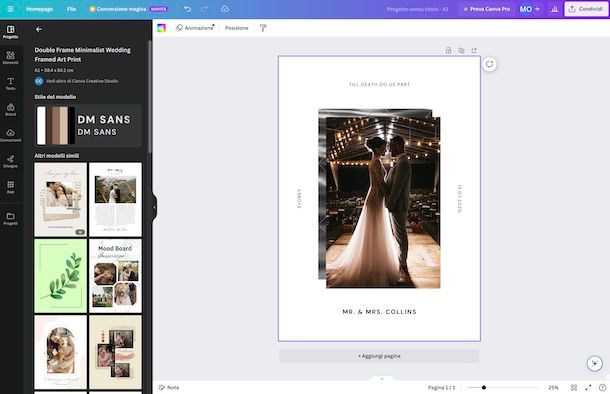Open the Caricamenti uploads tab

tap(11, 135)
